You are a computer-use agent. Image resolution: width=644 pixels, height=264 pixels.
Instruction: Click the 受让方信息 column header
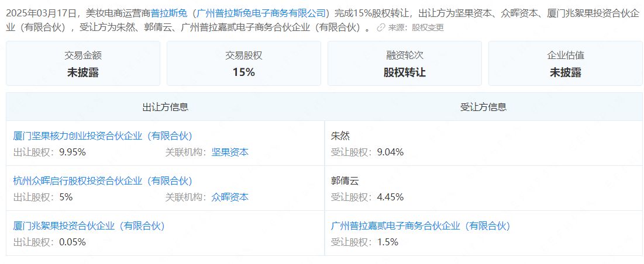[x=484, y=107]
